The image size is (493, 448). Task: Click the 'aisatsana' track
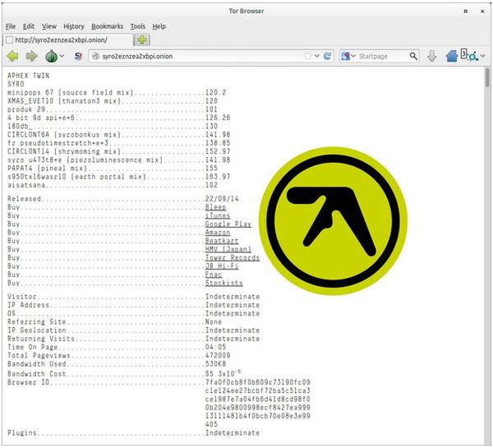point(26,185)
